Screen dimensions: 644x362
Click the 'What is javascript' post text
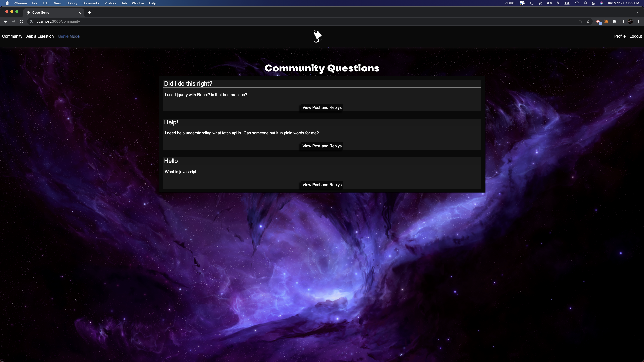click(180, 172)
